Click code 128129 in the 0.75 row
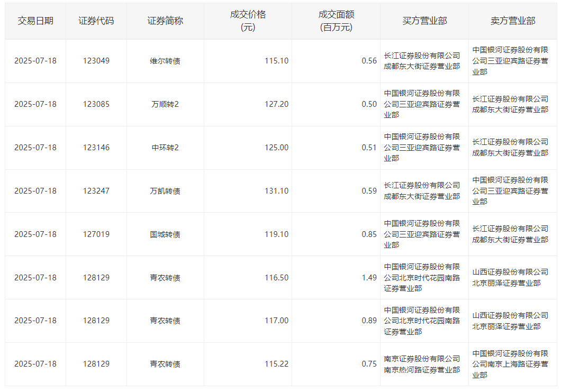 click(x=96, y=364)
